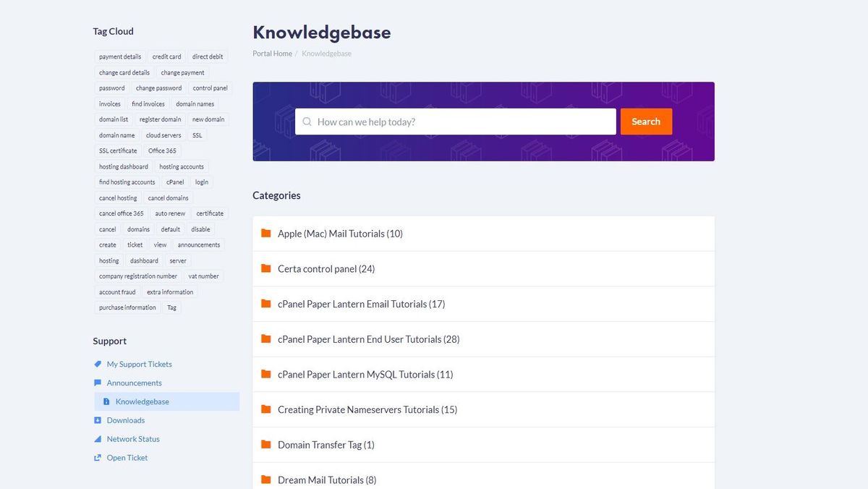
Task: Click the SSL certificate tag
Action: (x=118, y=150)
